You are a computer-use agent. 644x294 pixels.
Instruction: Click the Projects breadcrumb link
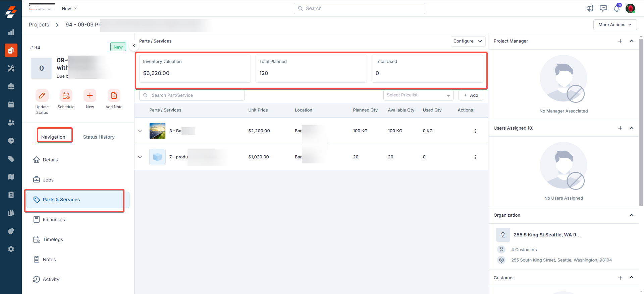(x=39, y=25)
